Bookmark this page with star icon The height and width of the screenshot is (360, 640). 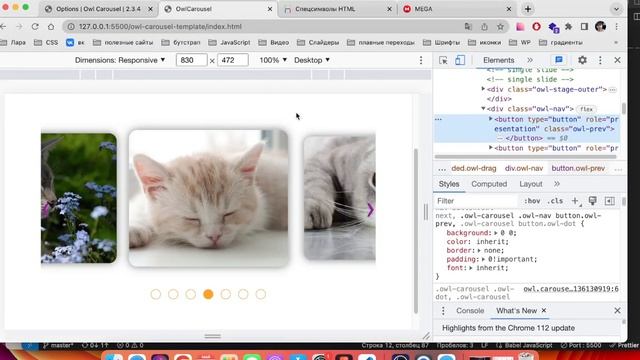(500, 27)
